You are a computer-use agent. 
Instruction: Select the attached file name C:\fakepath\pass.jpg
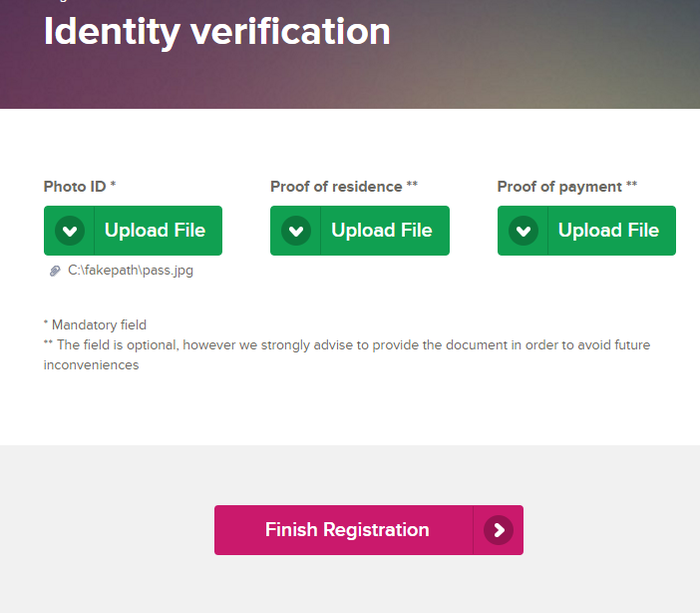point(130,271)
